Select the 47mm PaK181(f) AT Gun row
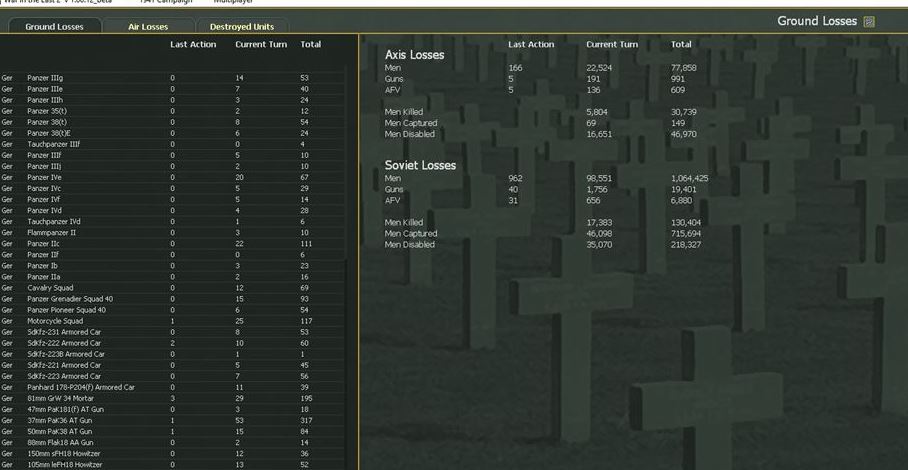Image resolution: width=908 pixels, height=470 pixels. [173, 409]
